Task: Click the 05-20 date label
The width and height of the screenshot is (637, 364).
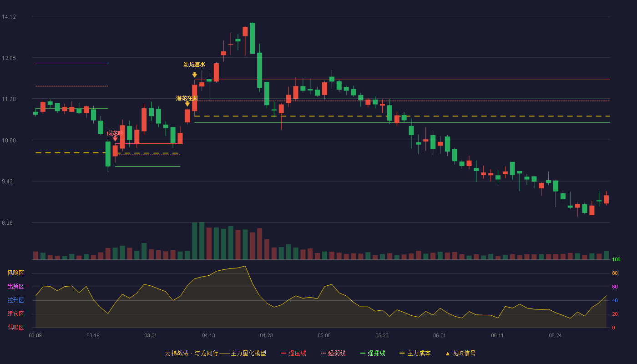Action: (x=382, y=335)
